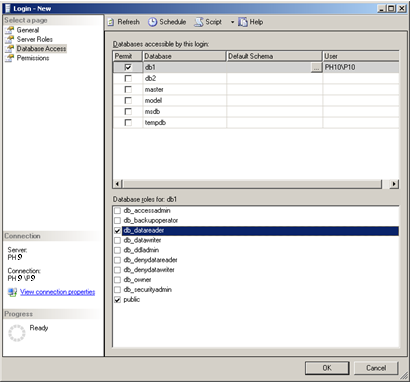Click the General page icon
Image resolution: width=411 pixels, height=382 pixels.
[x=10, y=30]
